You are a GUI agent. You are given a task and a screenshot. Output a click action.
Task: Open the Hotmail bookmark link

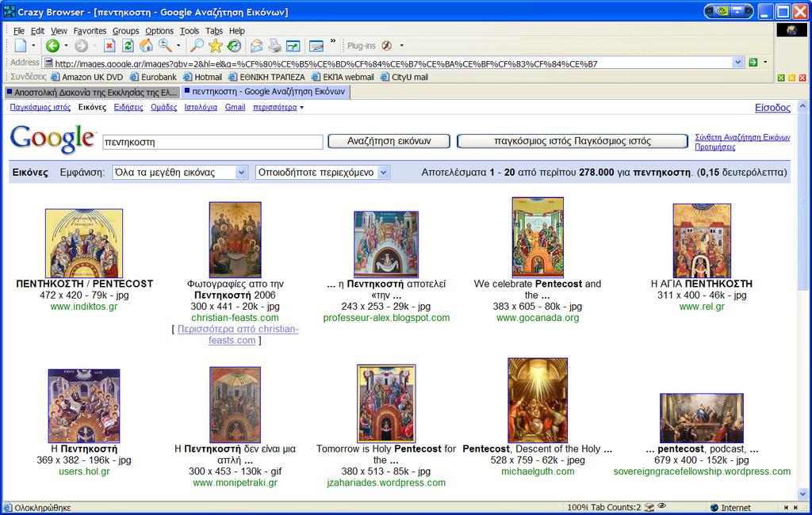click(202, 77)
